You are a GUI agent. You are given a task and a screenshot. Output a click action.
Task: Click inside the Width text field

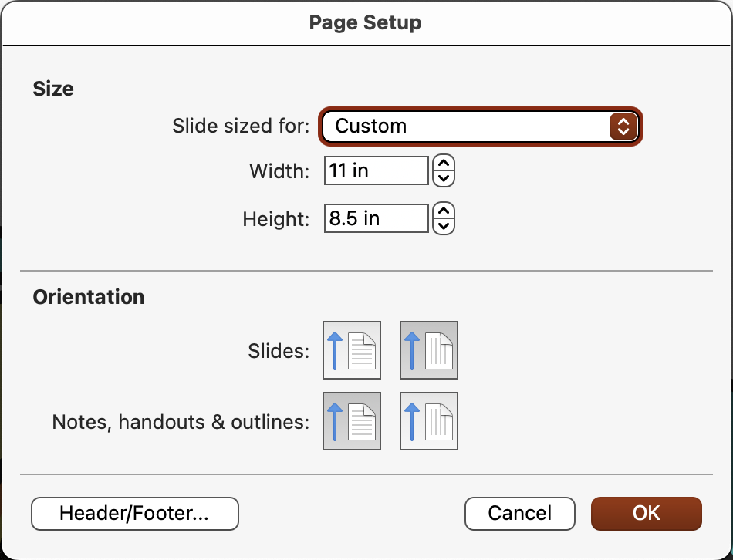click(x=376, y=170)
